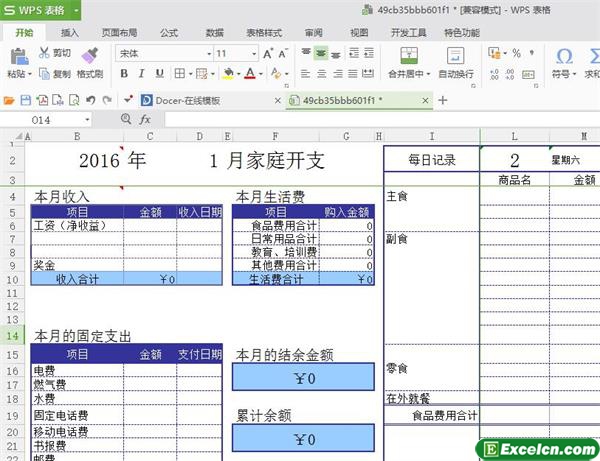600x461 pixels.
Task: Redo the last undone action
Action: pos(107,100)
